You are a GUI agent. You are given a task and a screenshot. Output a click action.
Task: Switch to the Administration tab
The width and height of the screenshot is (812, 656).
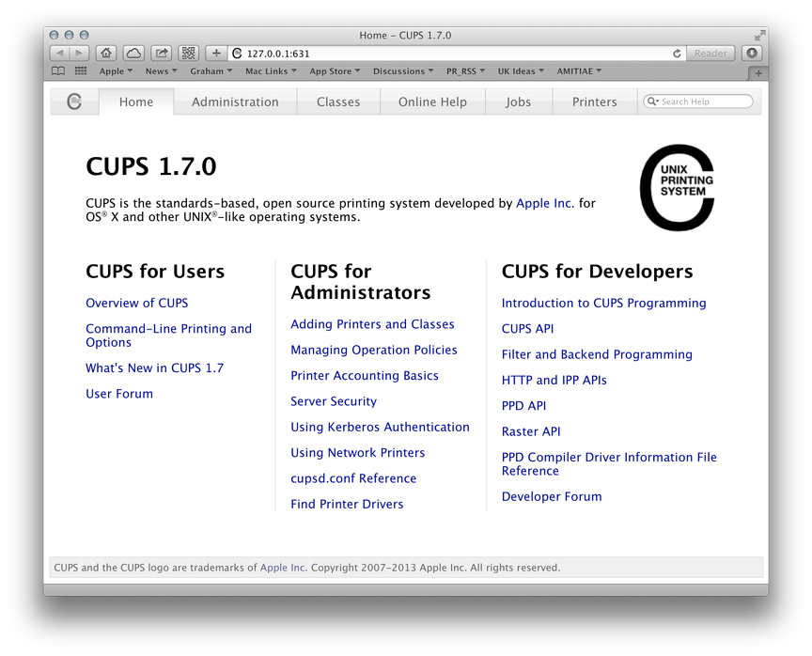click(235, 102)
